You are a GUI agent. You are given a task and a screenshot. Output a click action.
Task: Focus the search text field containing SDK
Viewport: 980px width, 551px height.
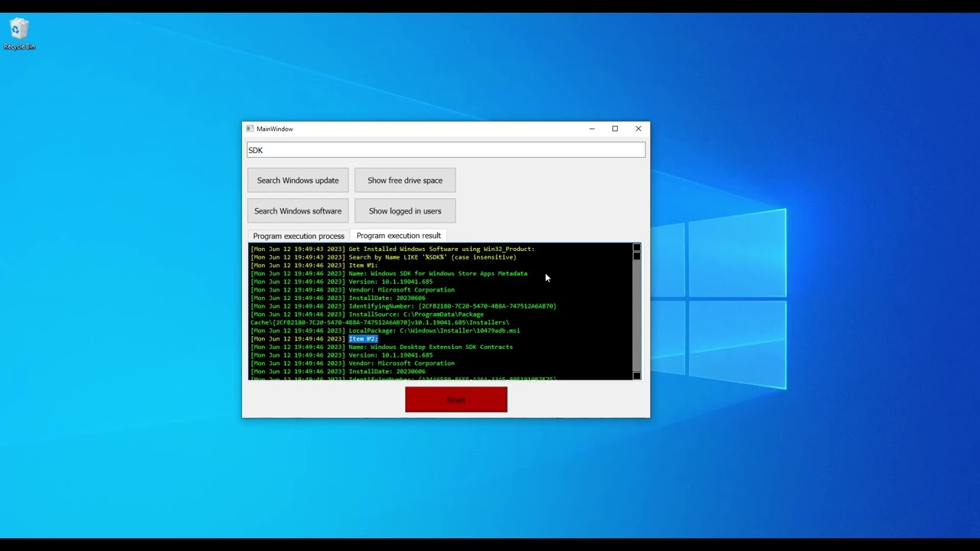pyautogui.click(x=446, y=150)
